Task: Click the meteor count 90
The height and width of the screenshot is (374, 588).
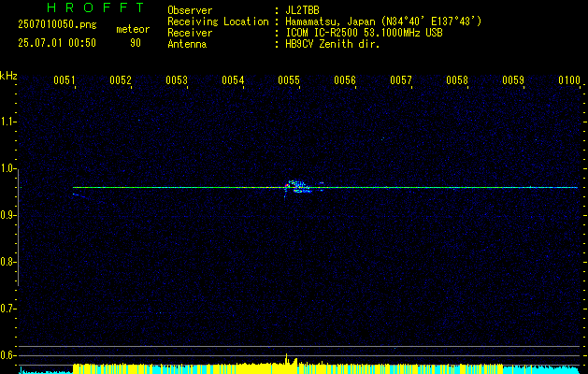Action: click(x=136, y=43)
